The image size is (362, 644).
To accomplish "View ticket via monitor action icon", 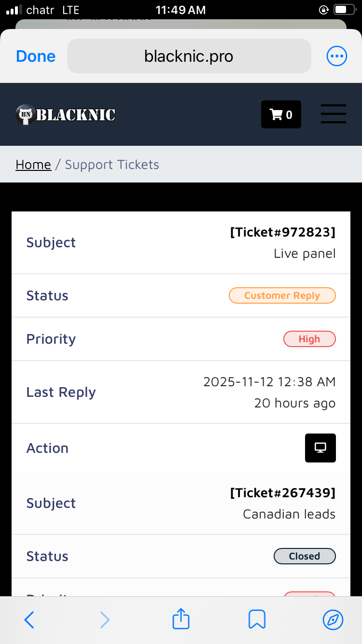I will coord(320,448).
